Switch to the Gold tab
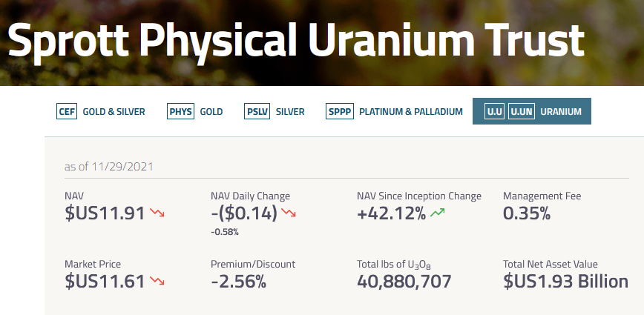The height and width of the screenshot is (315, 644). coord(211,112)
